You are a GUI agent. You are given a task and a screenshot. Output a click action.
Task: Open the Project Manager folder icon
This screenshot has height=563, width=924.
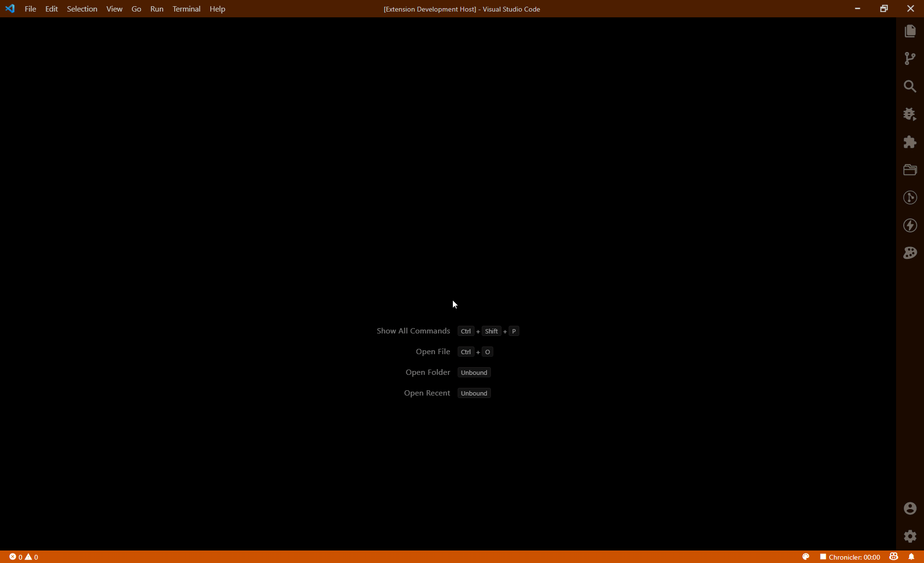(910, 170)
